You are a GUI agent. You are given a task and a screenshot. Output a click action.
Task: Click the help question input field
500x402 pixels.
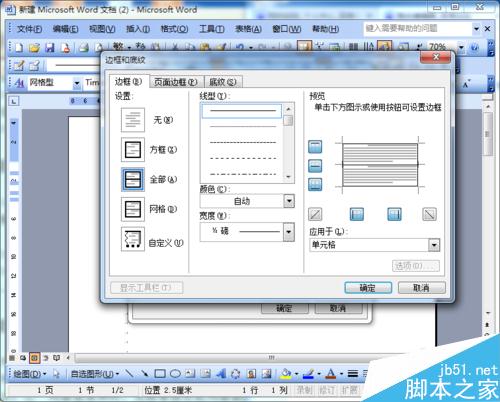[x=417, y=29]
